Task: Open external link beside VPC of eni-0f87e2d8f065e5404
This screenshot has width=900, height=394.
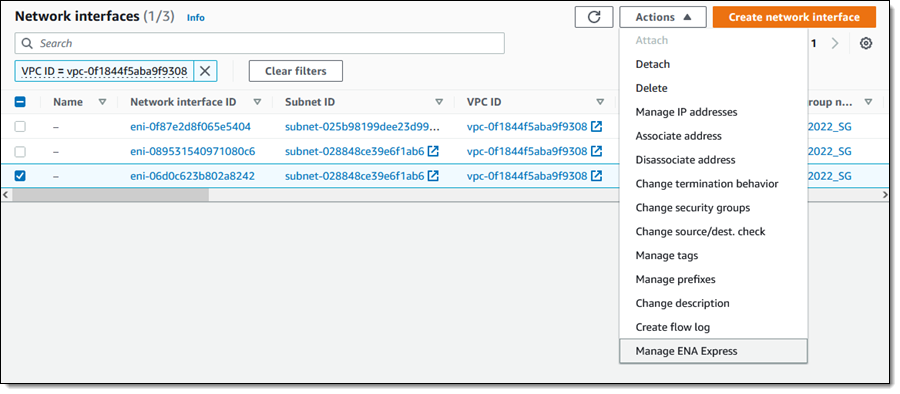Action: pyautogui.click(x=596, y=126)
